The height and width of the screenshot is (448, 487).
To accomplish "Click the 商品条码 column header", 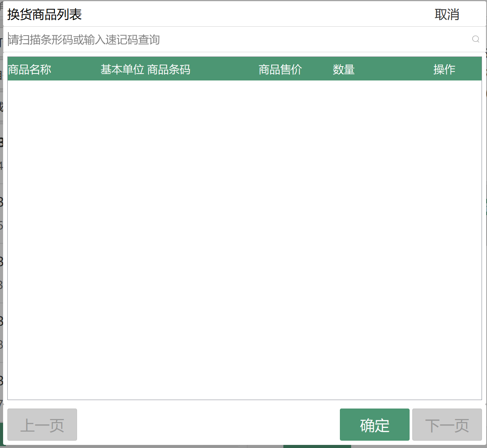I will coord(169,70).
